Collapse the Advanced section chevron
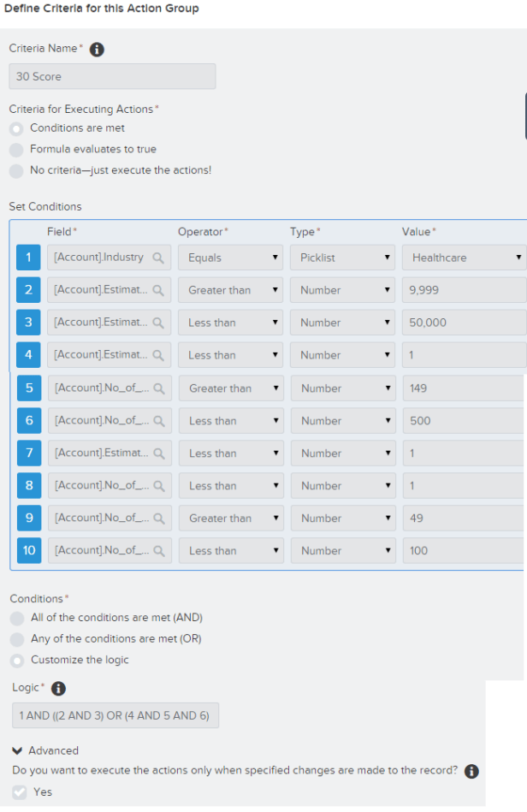The width and height of the screenshot is (527, 812). point(17,751)
